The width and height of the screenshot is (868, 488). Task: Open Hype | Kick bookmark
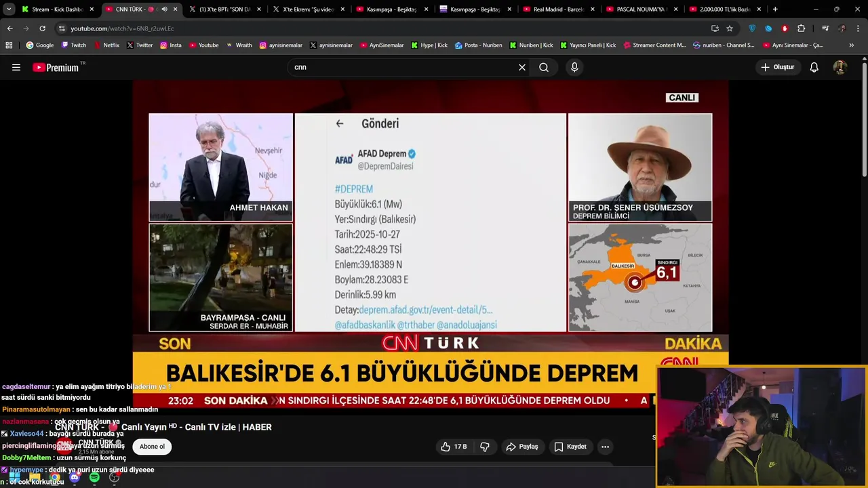click(429, 45)
